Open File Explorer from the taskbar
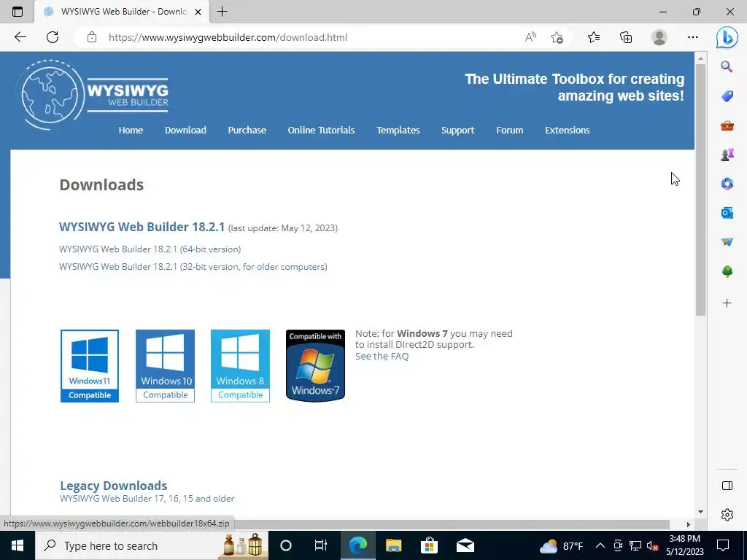This screenshot has height=560, width=747. pos(393,545)
